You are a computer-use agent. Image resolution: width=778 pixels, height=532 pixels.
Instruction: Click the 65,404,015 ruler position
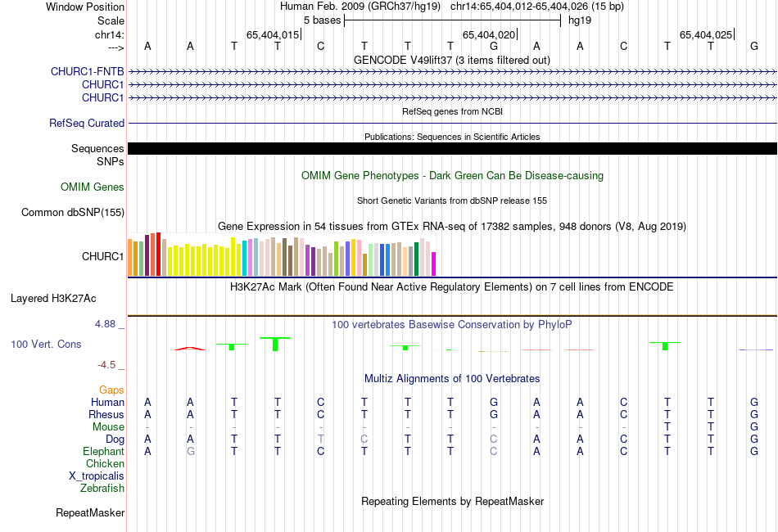tap(273, 34)
